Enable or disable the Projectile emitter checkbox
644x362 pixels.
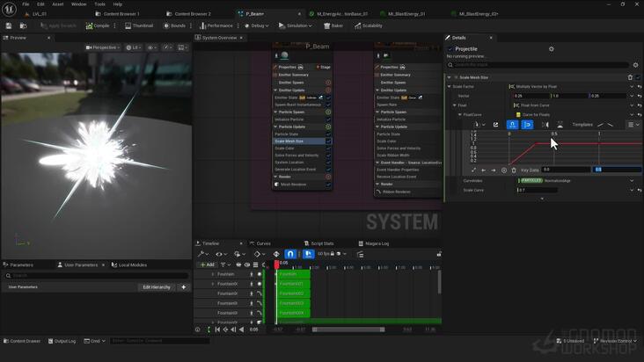pos(450,49)
